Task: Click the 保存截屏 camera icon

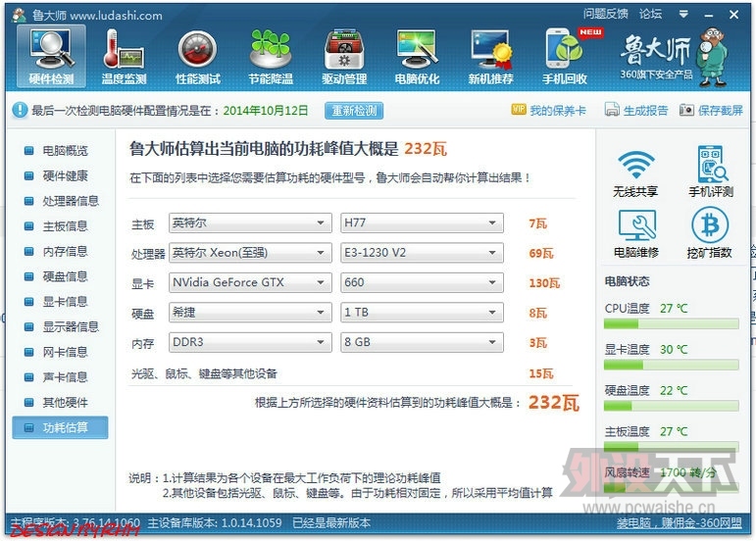Action: pos(686,110)
